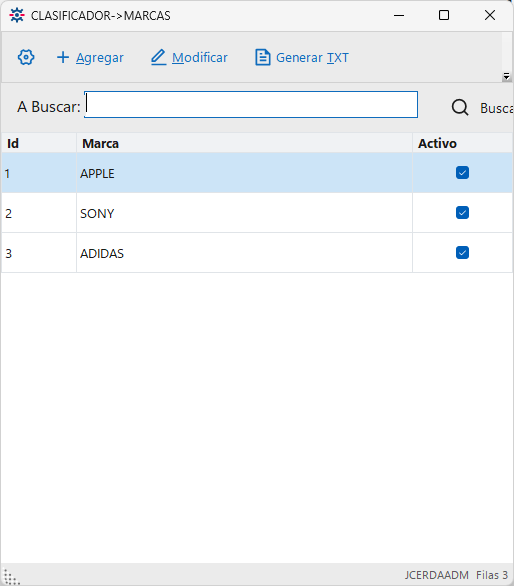
Task: Select the ADIDAS row cell
Action: pyautogui.click(x=244, y=253)
